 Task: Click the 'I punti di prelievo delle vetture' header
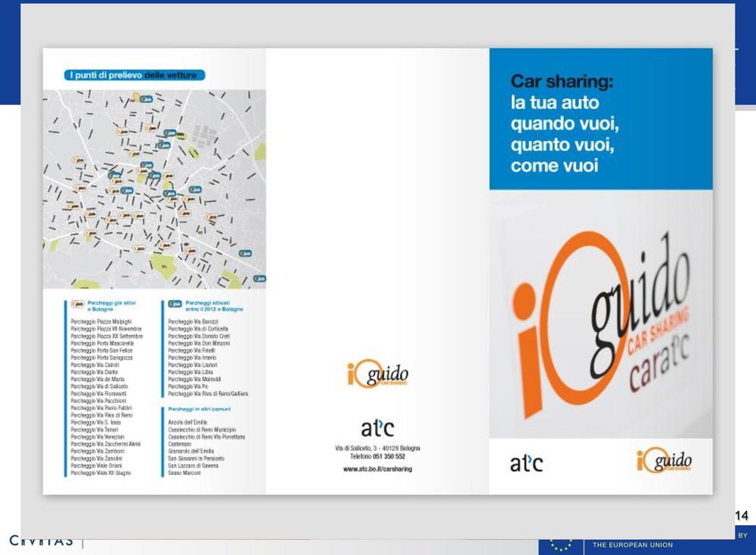coord(135,75)
